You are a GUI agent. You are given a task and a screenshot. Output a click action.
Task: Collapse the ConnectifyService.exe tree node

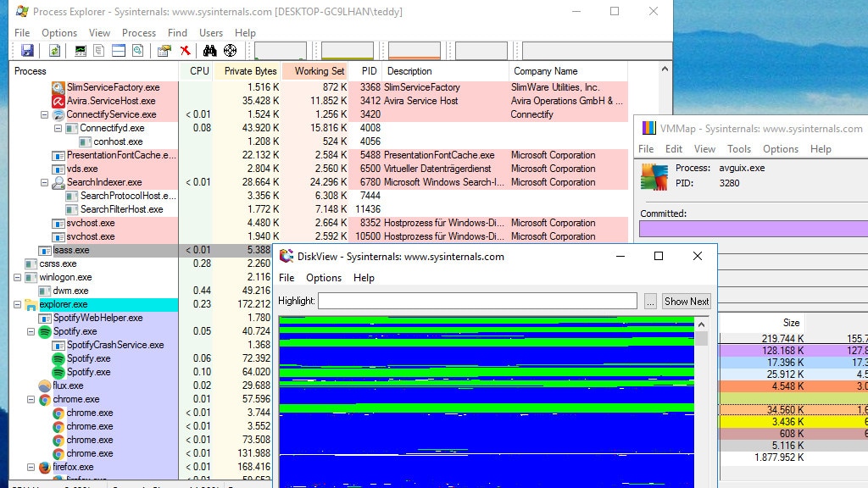pos(44,114)
